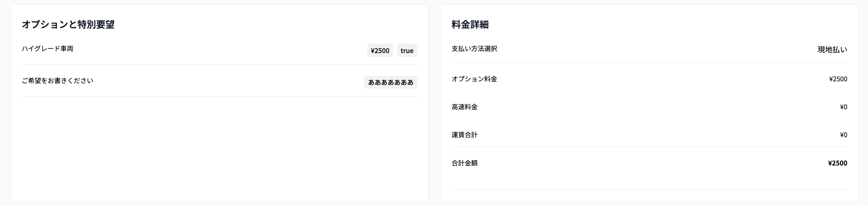Screen dimensions: 868x206
Task: Click the divider under ハイグレード車両 row
Action: click(219, 64)
